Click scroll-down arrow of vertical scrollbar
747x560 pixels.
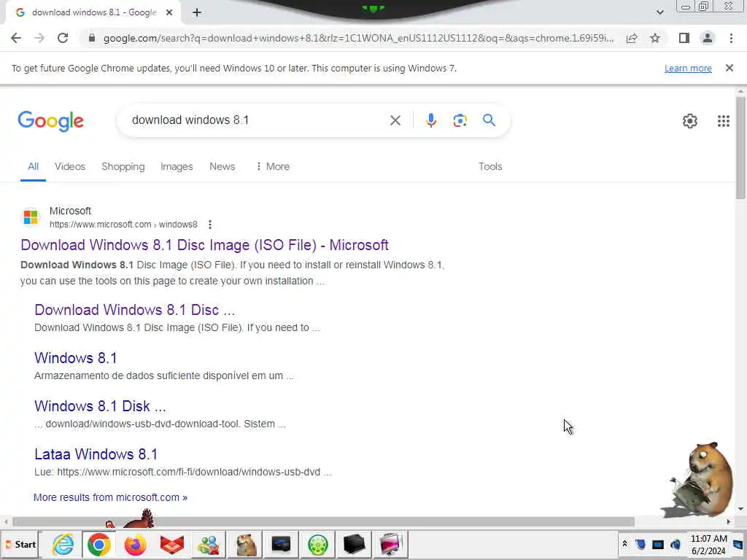pos(740,509)
